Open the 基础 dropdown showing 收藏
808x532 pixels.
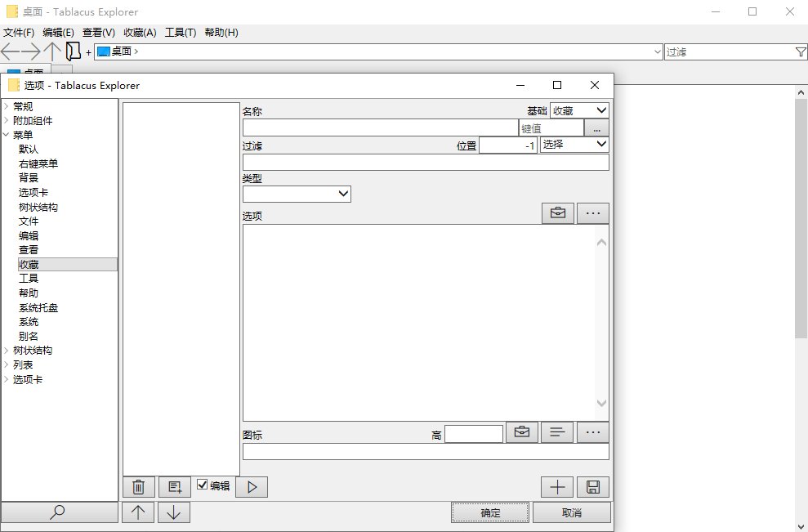coord(579,110)
